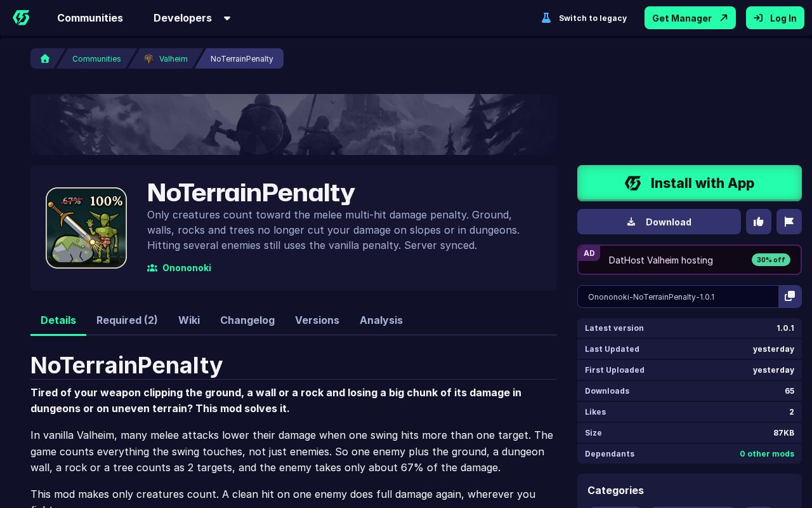Click the NoTerrainPenalty mod thumbnail image

point(86,228)
